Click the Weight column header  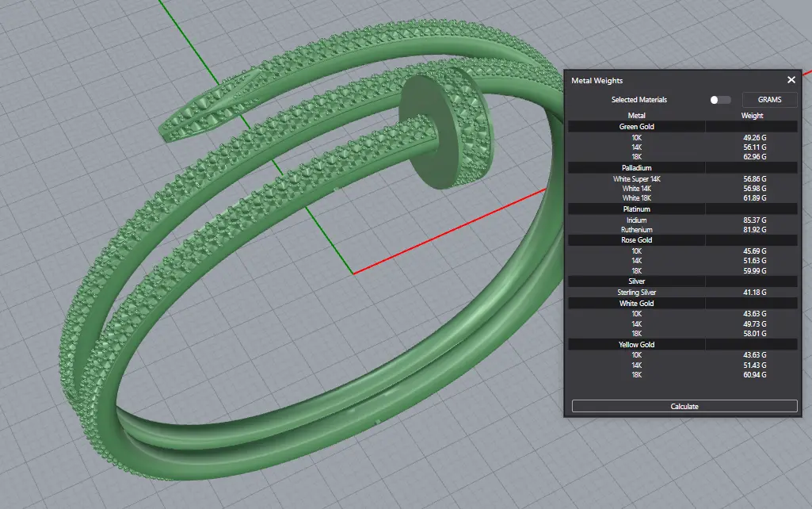click(x=752, y=116)
